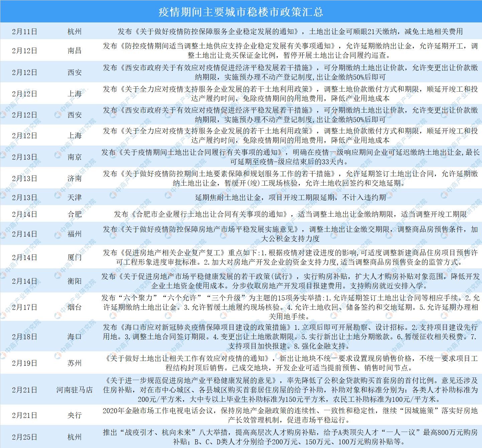Select the first 西安 city cell
The image size is (482, 448).
(74, 72)
